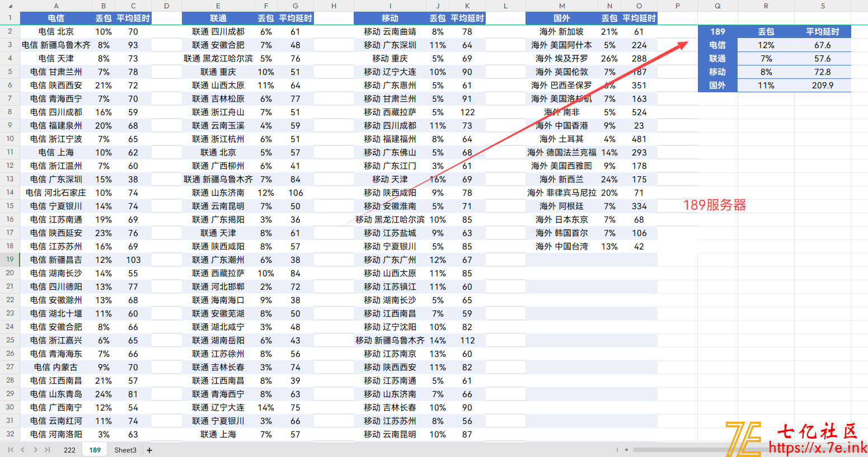868x457 pixels.
Task: Click the 电信 header cell in A1
Action: click(56, 18)
